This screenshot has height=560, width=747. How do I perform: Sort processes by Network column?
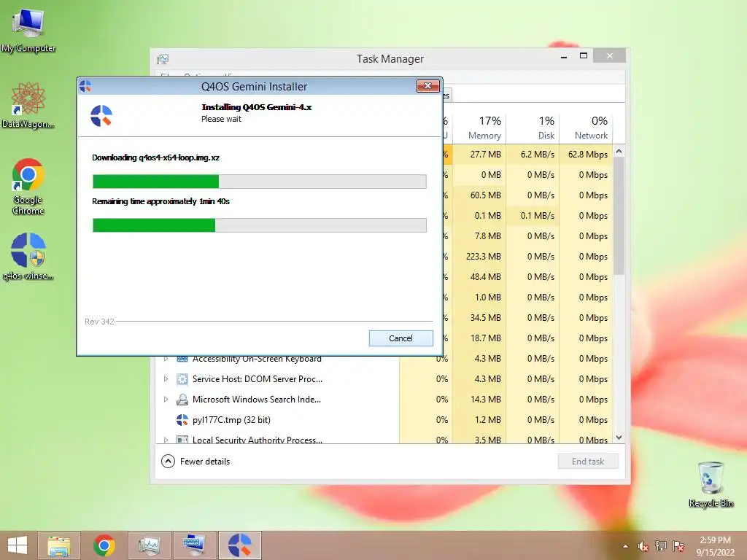tap(586, 127)
